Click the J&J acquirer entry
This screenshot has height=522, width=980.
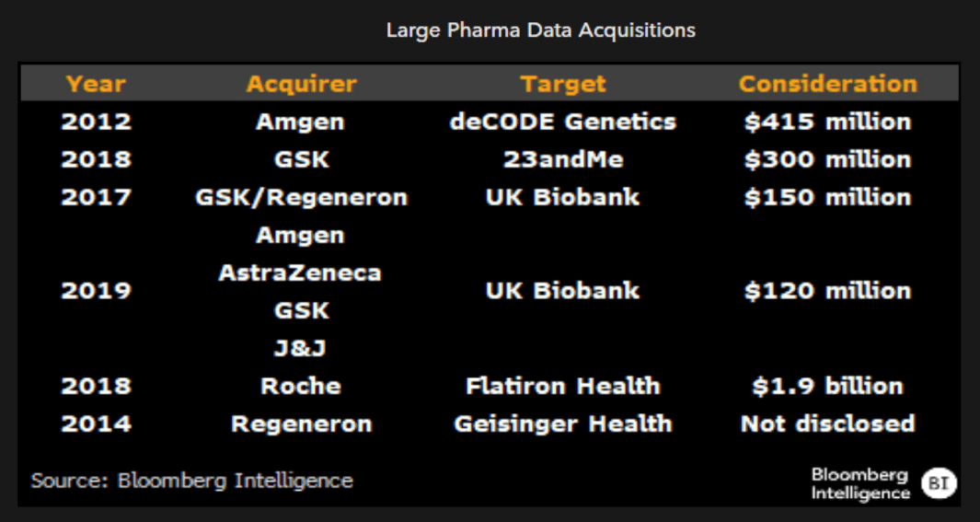click(x=301, y=348)
